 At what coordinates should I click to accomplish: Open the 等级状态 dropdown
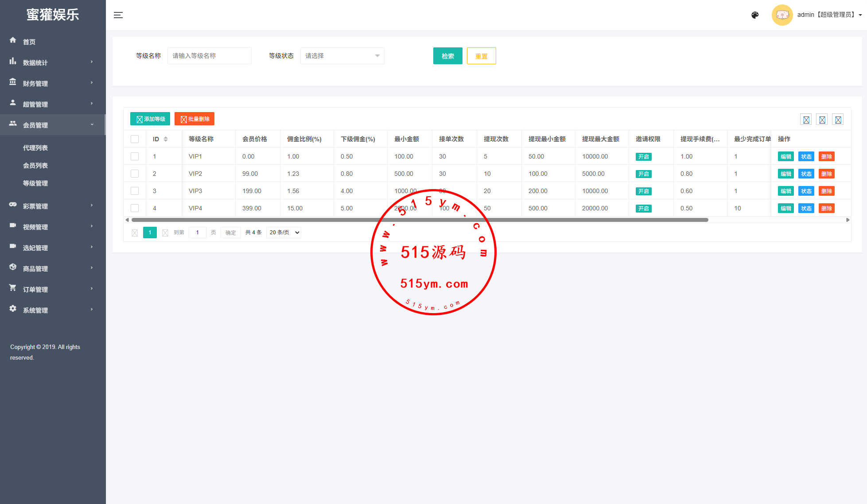coord(342,56)
